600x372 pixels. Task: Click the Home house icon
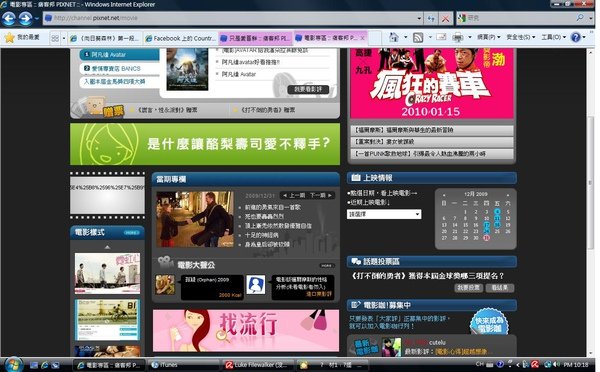pyautogui.click(x=394, y=37)
